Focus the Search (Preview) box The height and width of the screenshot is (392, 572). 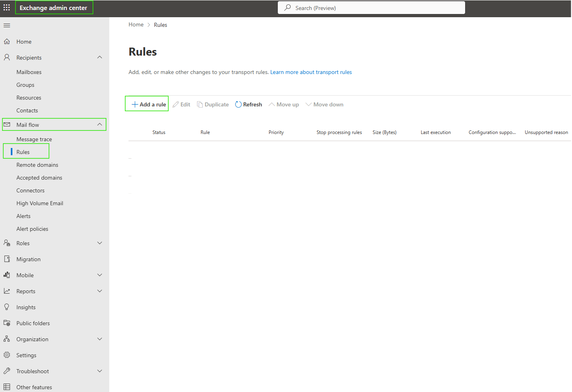tap(371, 8)
